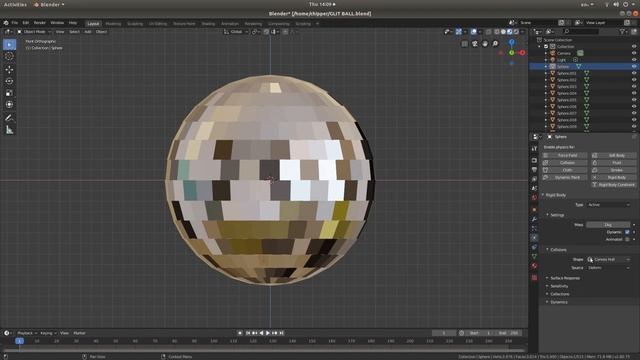Open the collision Source dropdown
This screenshot has width=640, height=360.
[609, 268]
